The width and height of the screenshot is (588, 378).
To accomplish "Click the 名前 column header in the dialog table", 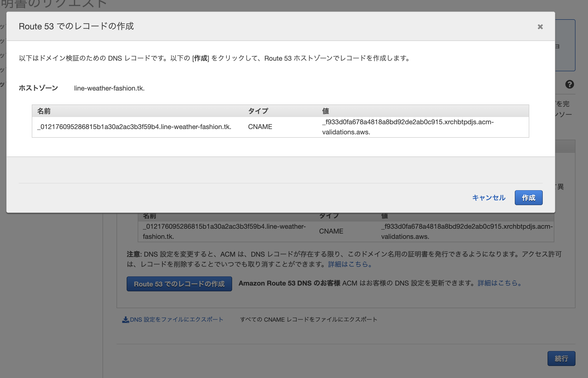I will 44,111.
